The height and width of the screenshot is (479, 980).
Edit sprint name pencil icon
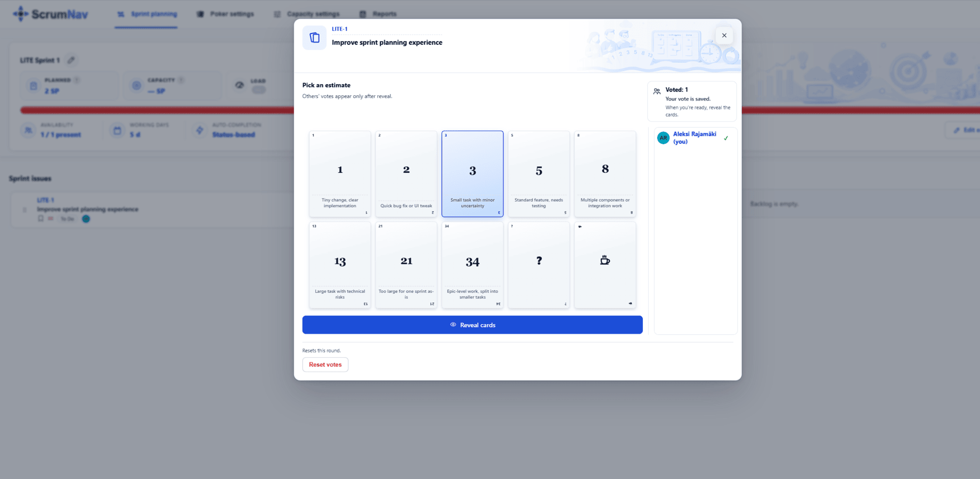[x=71, y=60]
